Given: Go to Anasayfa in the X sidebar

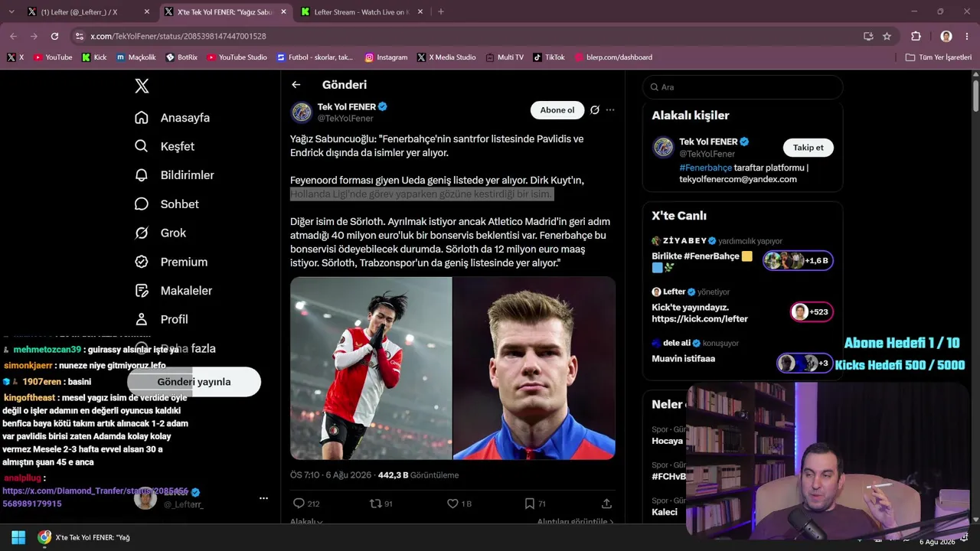Looking at the screenshot, I should coord(172,118).
